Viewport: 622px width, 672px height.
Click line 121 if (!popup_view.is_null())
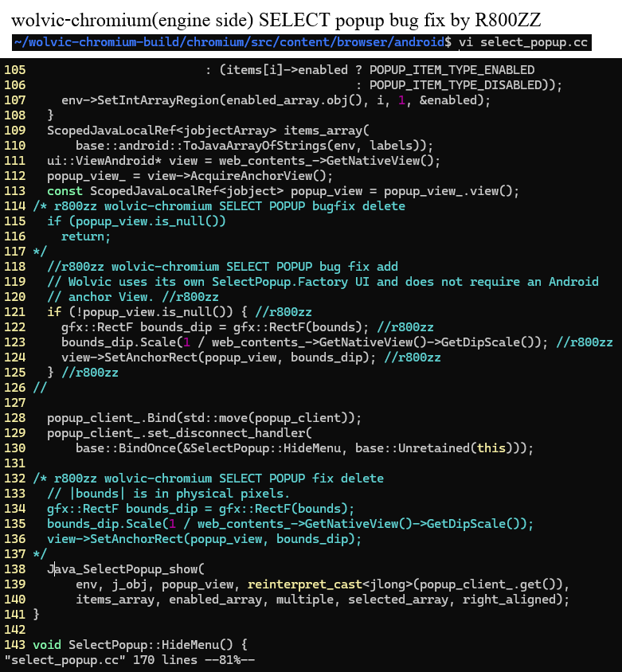click(x=179, y=312)
